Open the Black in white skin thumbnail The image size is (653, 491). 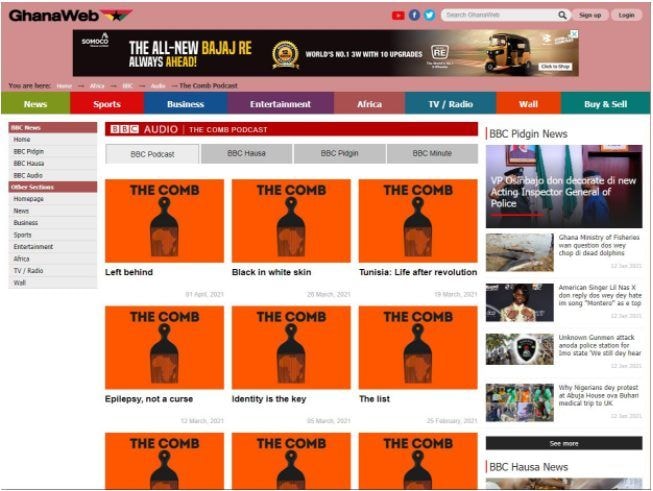click(291, 221)
